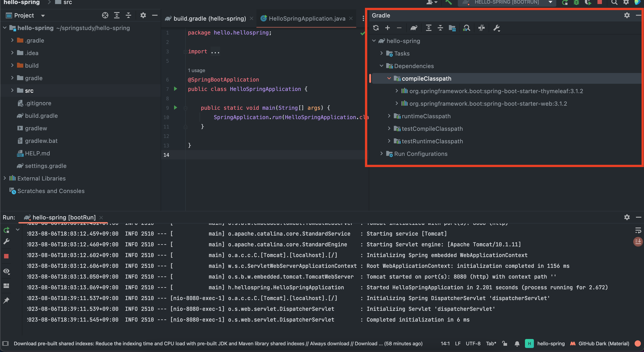Screen dimensions: 644x352
Task: Expand runtimeClasspath node
Action: point(389,116)
